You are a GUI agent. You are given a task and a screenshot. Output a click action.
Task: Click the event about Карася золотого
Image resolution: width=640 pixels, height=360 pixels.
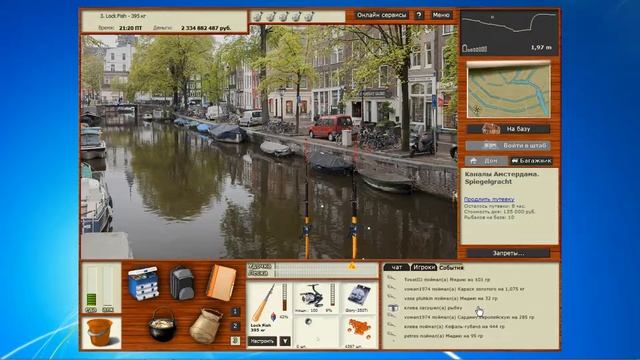click(464, 289)
